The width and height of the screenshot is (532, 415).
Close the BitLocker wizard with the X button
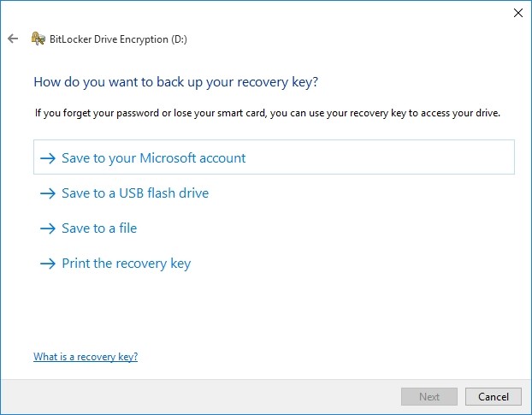pos(517,13)
